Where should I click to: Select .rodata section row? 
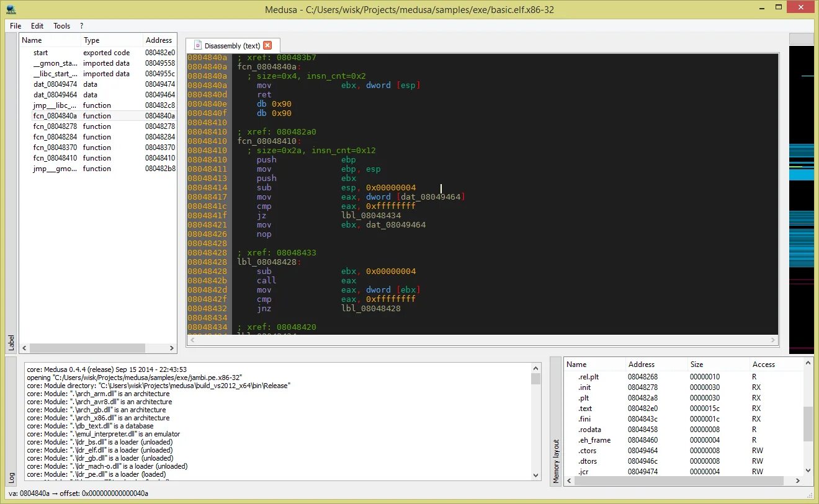pos(683,430)
